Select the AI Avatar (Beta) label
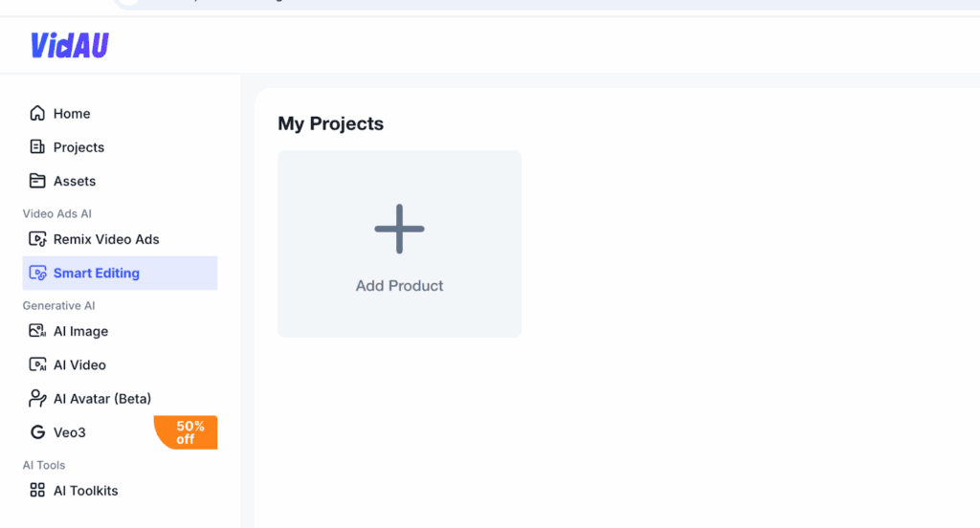The width and height of the screenshot is (980, 528). coord(102,398)
